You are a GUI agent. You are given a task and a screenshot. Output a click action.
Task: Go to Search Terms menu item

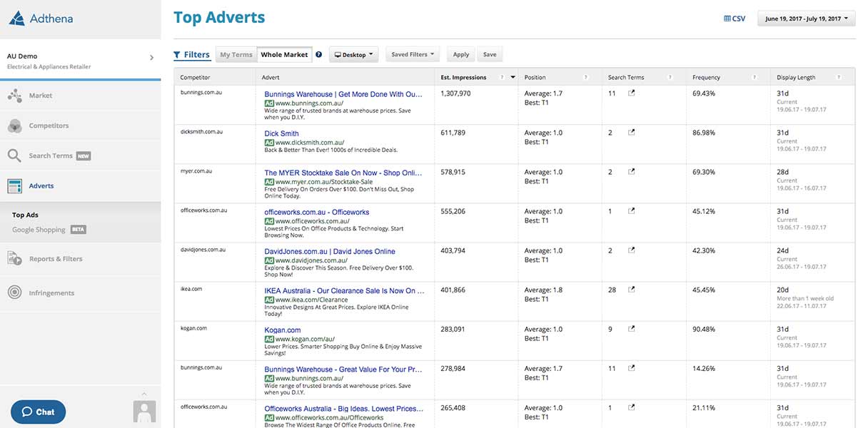(x=51, y=156)
